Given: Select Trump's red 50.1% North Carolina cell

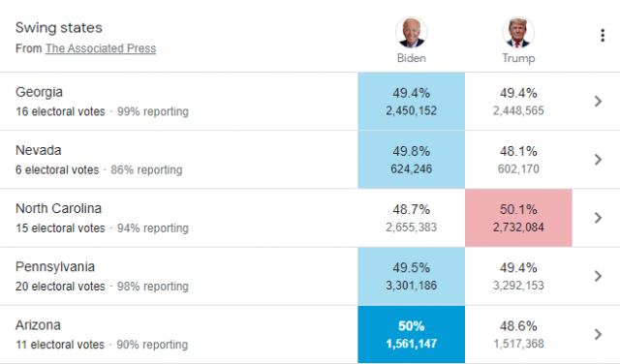Looking at the screenshot, I should click(x=518, y=218).
